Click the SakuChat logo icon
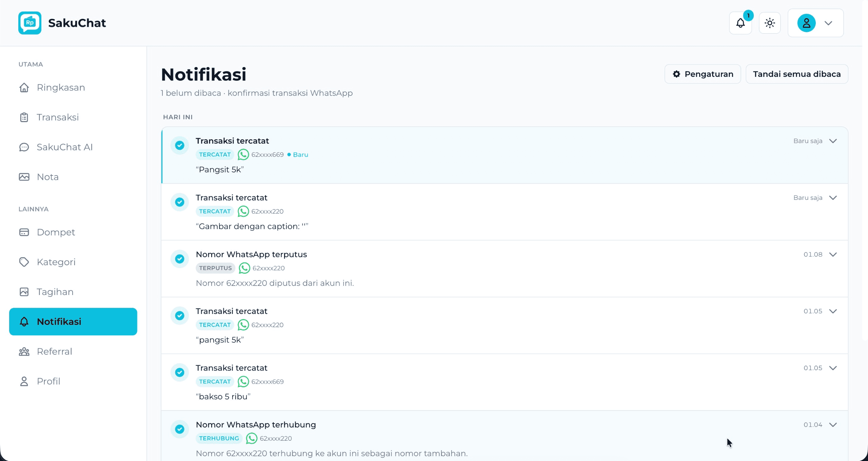868x461 pixels. pyautogui.click(x=30, y=23)
